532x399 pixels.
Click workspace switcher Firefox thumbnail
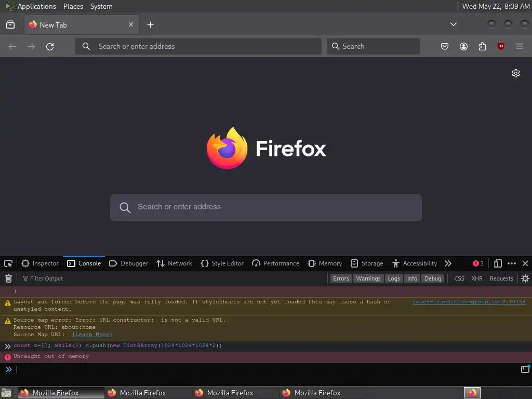point(472,393)
